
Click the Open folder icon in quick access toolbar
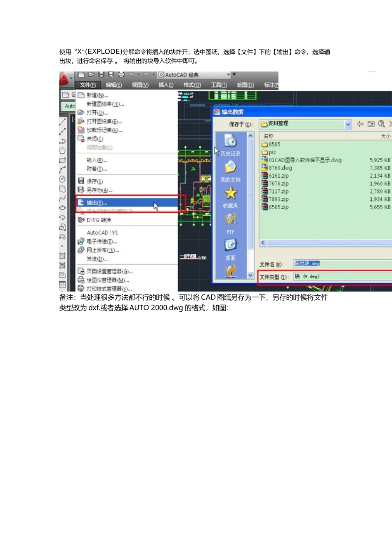[x=91, y=75]
